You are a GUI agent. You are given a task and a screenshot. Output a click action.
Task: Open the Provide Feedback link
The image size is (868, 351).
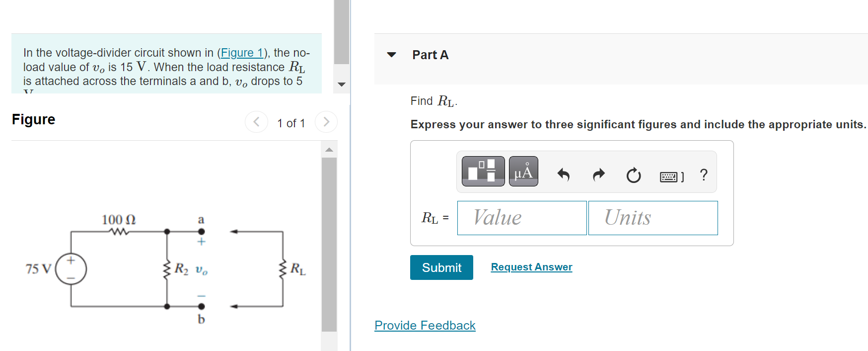(425, 325)
